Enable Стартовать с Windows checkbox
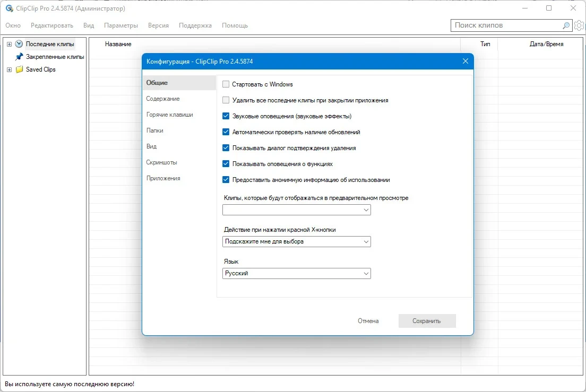 point(226,84)
